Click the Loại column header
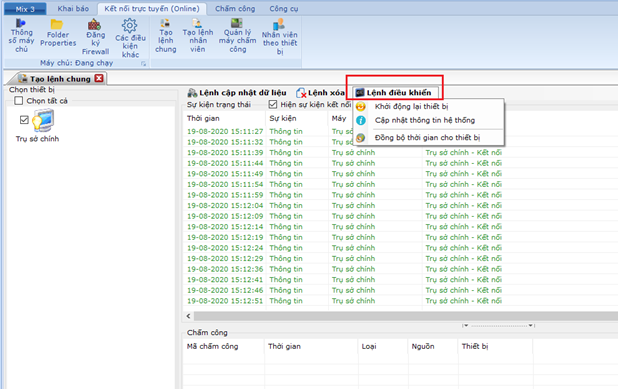 click(383, 346)
